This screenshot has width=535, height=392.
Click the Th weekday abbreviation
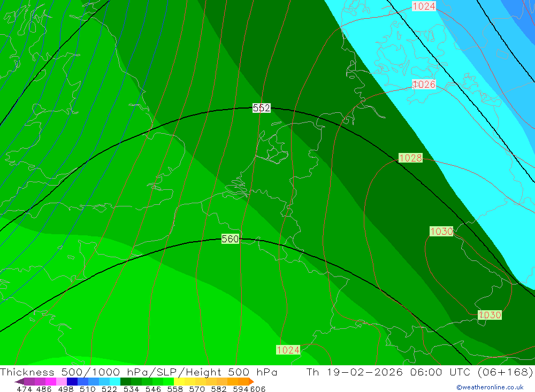(x=312, y=372)
